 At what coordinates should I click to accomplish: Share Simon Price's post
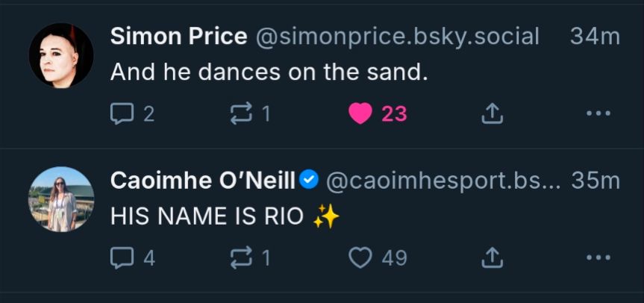492,114
